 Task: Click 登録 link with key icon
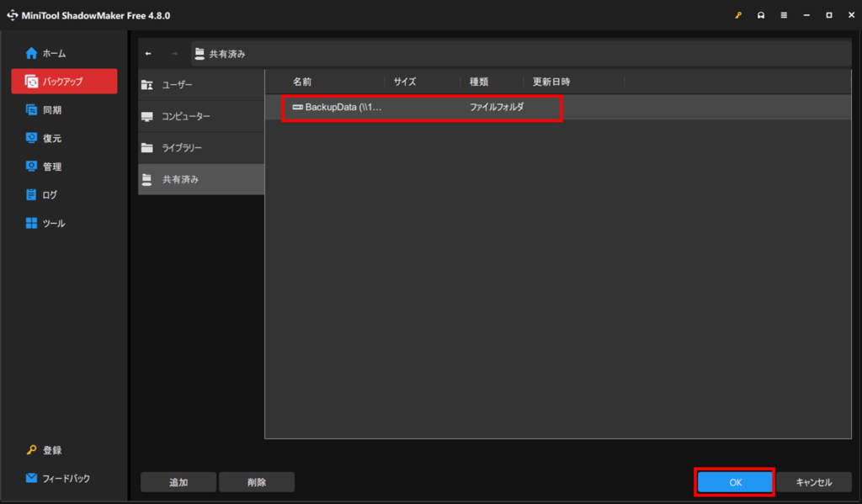52,450
